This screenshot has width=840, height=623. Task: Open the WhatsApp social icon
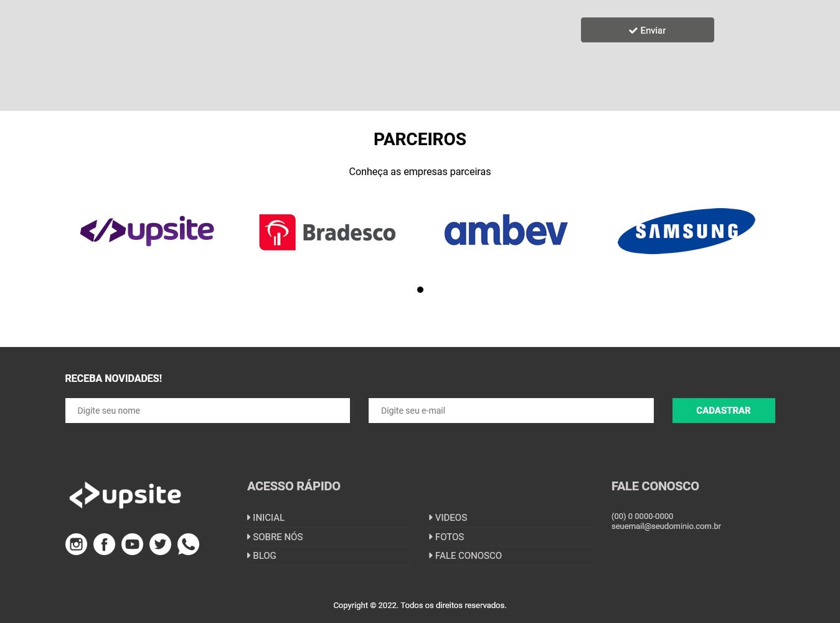188,545
